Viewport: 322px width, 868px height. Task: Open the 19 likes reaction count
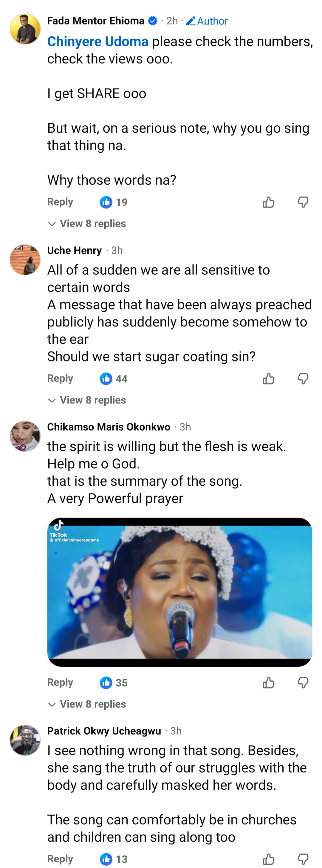(x=114, y=202)
